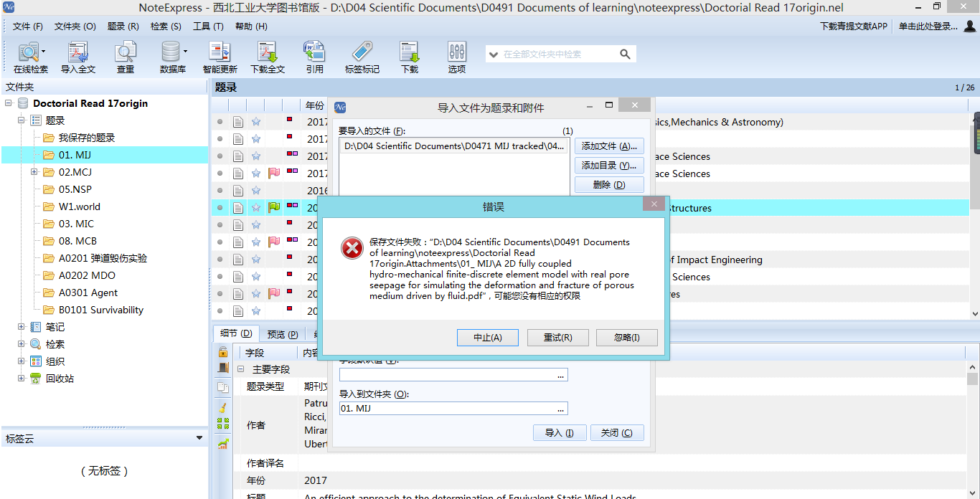Switch to the 预览 (P) tab

tap(283, 334)
